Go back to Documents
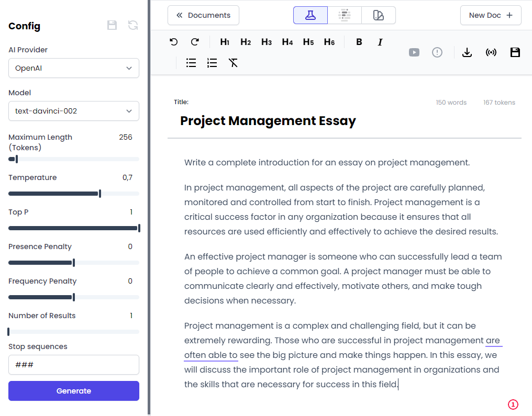Image resolution: width=532 pixels, height=416 pixels. pyautogui.click(x=203, y=15)
